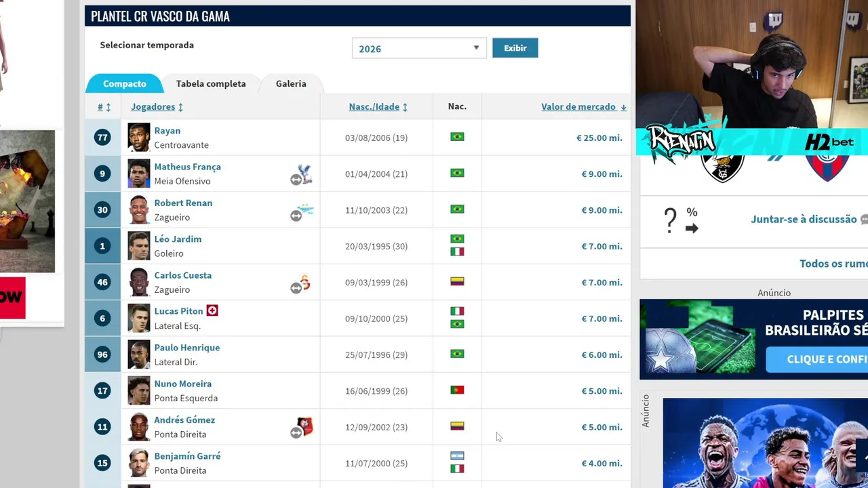This screenshot has width=868, height=488.
Task: Sort by Jogadores column header
Action: [157, 107]
